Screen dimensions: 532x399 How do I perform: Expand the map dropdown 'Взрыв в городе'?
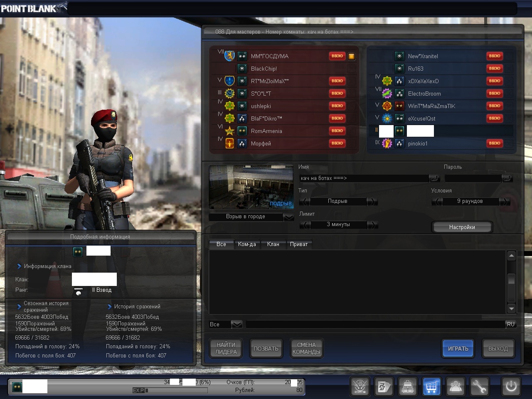click(x=288, y=217)
